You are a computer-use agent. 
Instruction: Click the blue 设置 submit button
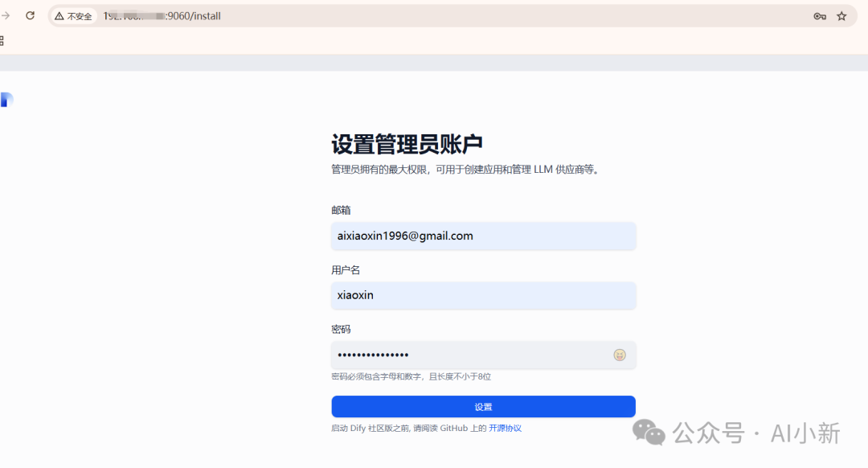pos(483,407)
